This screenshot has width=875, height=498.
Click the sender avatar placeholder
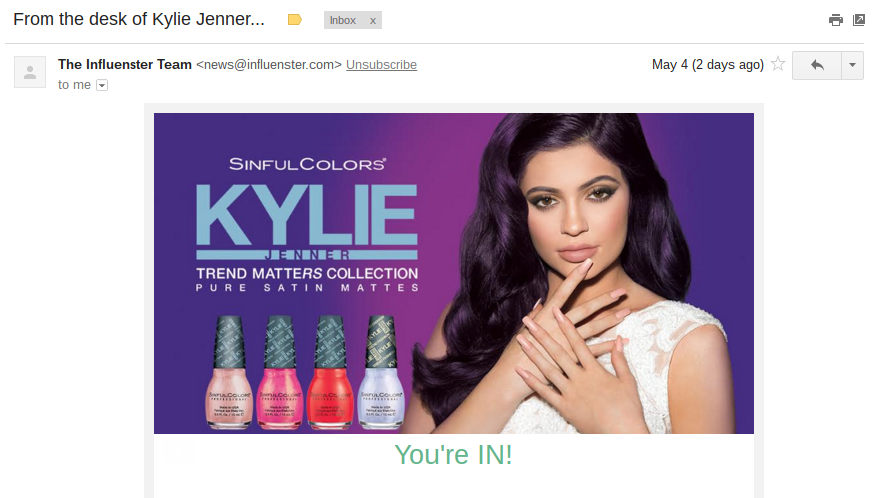pos(30,72)
